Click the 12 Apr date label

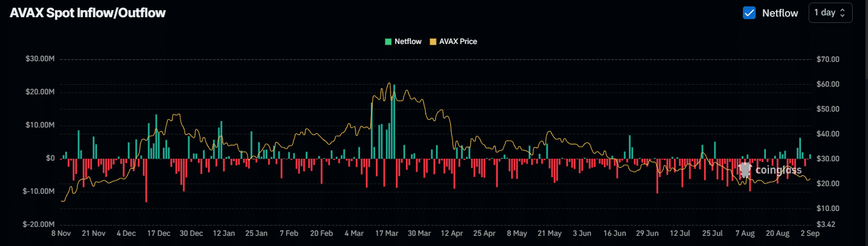coord(453,234)
